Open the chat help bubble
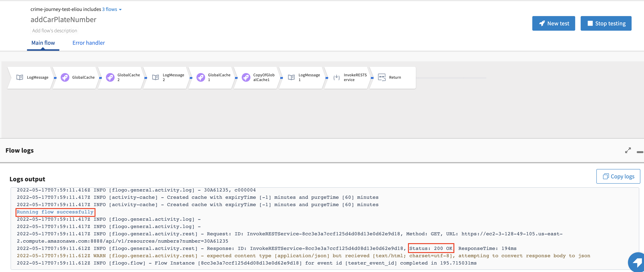This screenshot has width=644, height=272. pyautogui.click(x=637, y=263)
